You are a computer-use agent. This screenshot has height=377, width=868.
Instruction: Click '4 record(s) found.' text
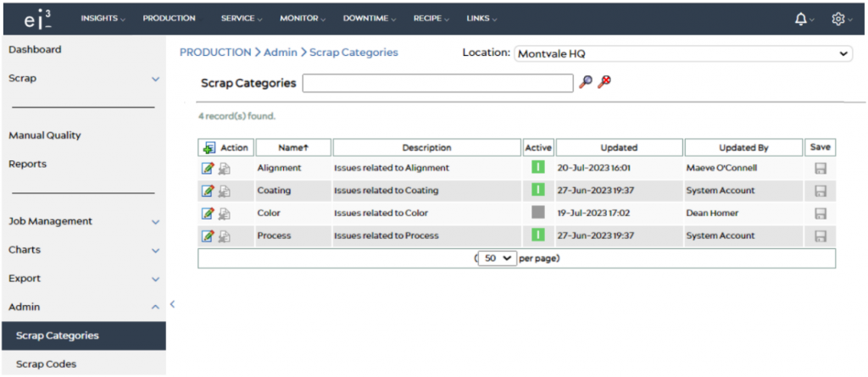pos(237,117)
